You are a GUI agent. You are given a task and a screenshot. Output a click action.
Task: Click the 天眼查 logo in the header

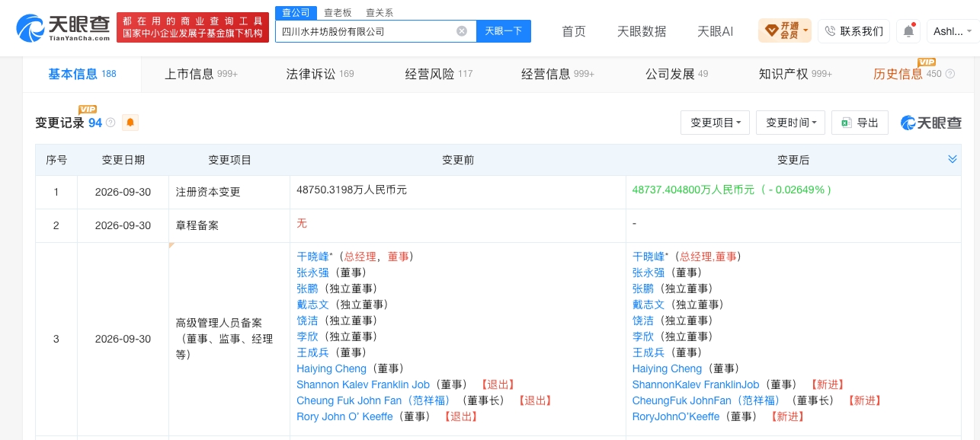click(x=63, y=27)
